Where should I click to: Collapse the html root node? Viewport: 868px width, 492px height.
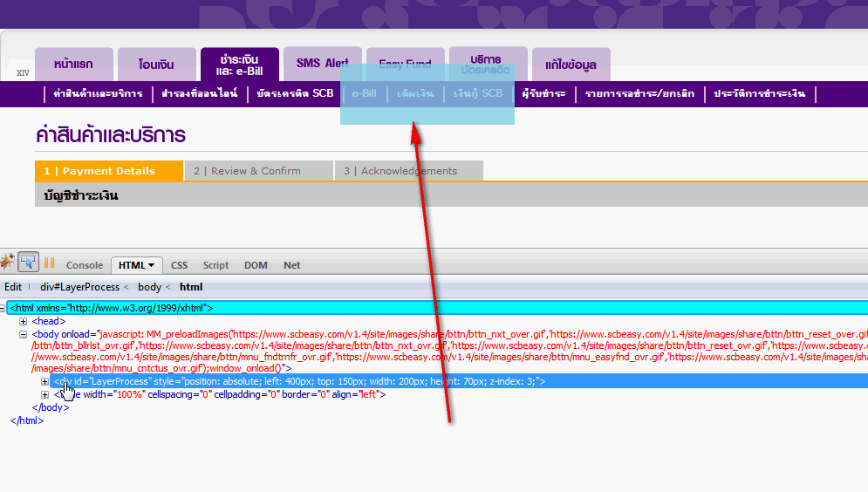coord(3,308)
